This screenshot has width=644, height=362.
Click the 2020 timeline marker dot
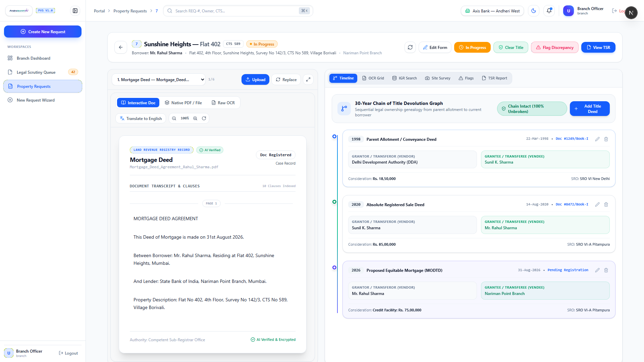point(334,202)
